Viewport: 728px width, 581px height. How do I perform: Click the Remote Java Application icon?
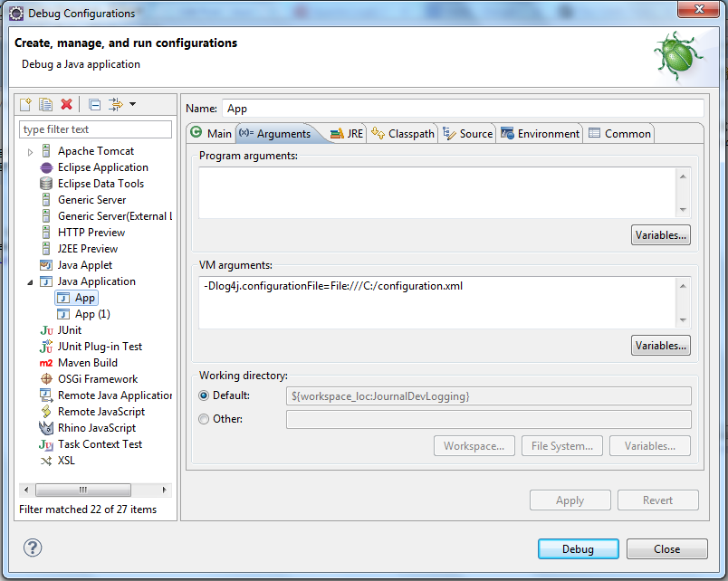click(46, 395)
